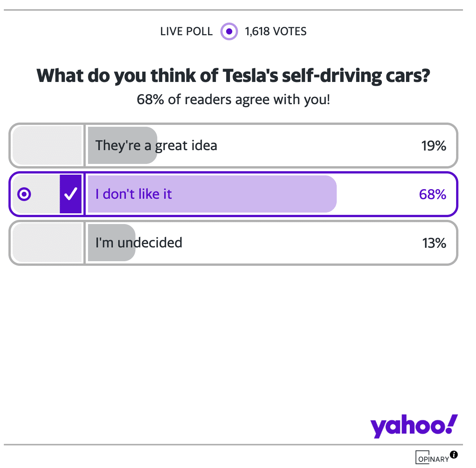This screenshot has width=476, height=468.
Task: Click the "68% of readers agree with you!" text
Action: click(x=233, y=100)
